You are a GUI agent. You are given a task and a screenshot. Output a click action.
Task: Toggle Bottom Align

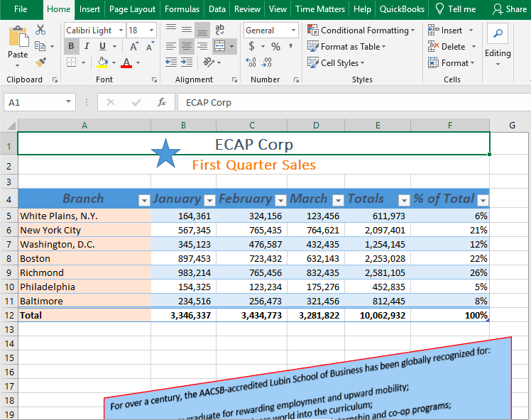click(202, 30)
